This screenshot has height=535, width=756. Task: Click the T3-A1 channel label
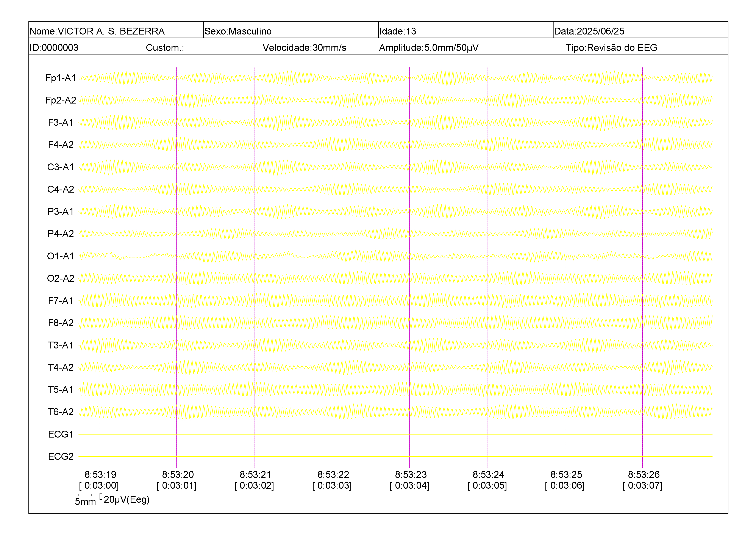[x=61, y=345]
